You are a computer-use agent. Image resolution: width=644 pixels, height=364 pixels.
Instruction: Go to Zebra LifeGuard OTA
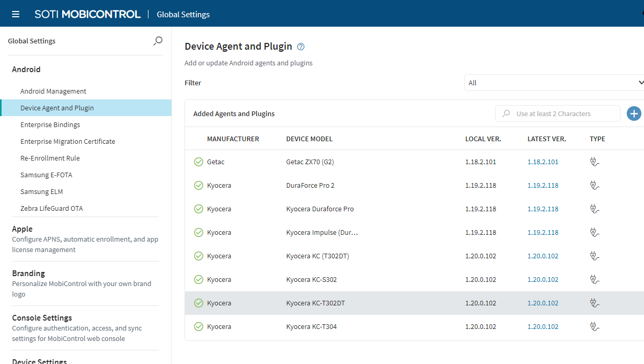click(x=51, y=208)
